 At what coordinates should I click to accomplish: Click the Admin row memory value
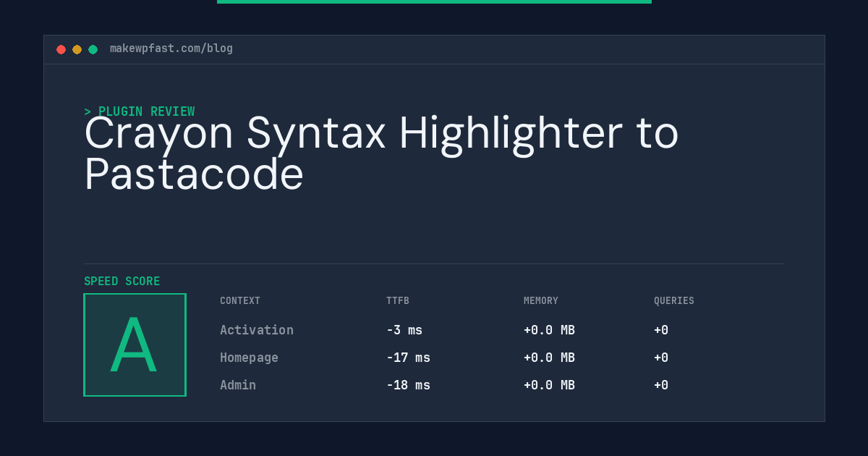pyautogui.click(x=549, y=385)
